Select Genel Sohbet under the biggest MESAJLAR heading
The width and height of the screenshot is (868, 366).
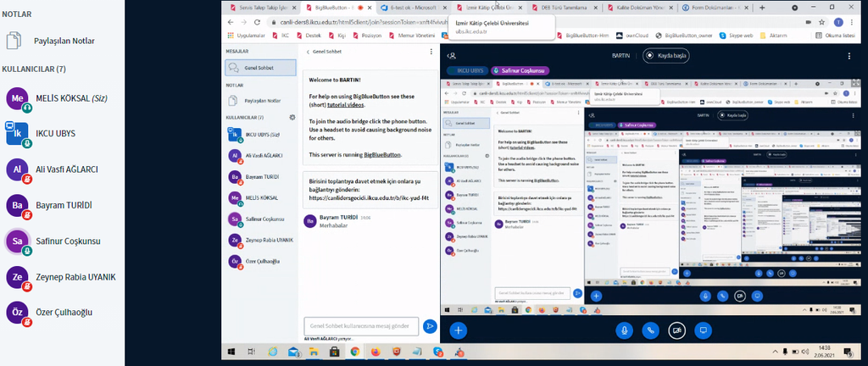[261, 68]
